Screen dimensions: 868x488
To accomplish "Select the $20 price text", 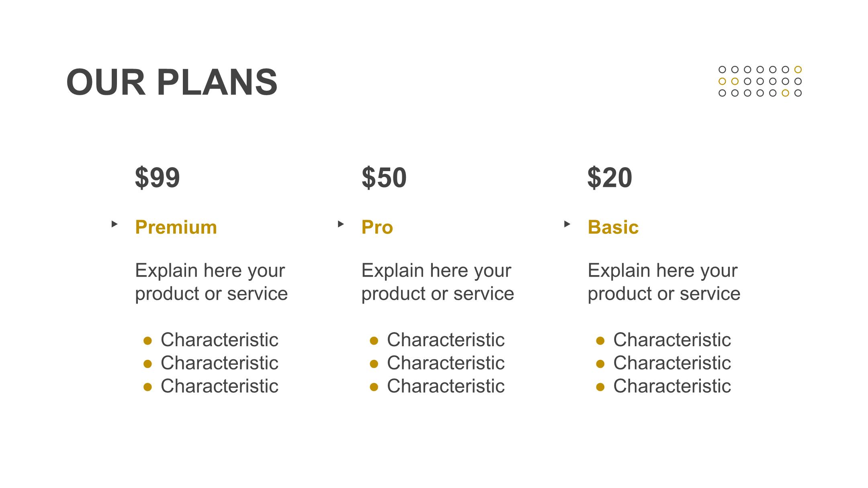I will pyautogui.click(x=610, y=177).
